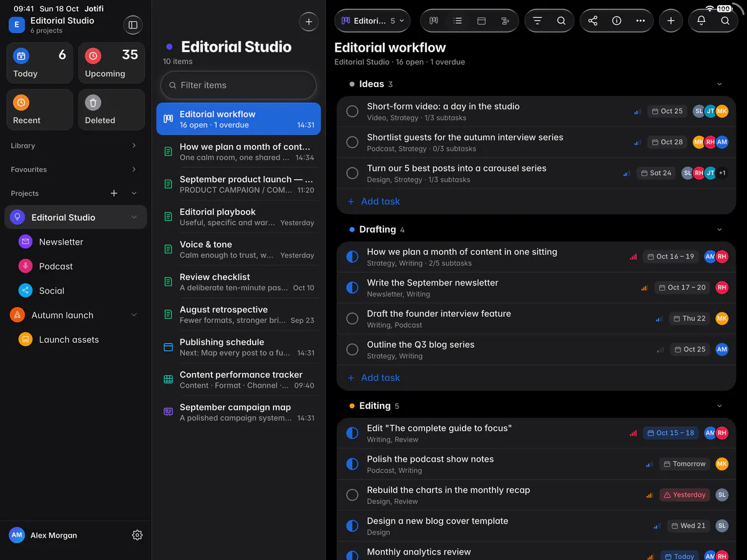Expand the Favourites section
Image resolution: width=747 pixels, height=560 pixels.
[x=134, y=169]
